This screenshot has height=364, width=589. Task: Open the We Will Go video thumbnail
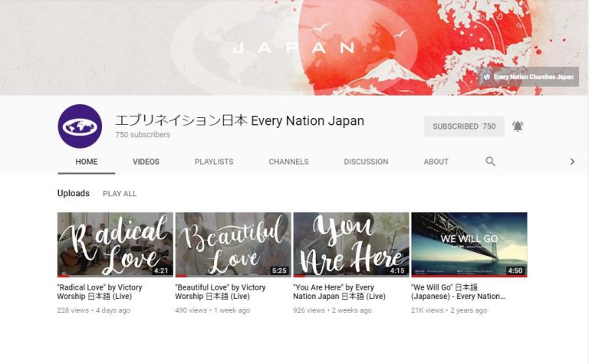(x=469, y=244)
